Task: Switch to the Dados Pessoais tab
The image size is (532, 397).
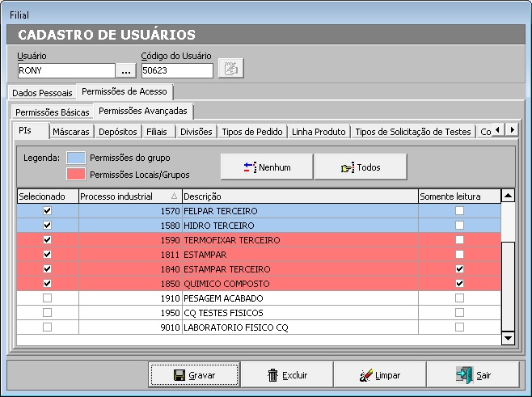Action: point(42,93)
